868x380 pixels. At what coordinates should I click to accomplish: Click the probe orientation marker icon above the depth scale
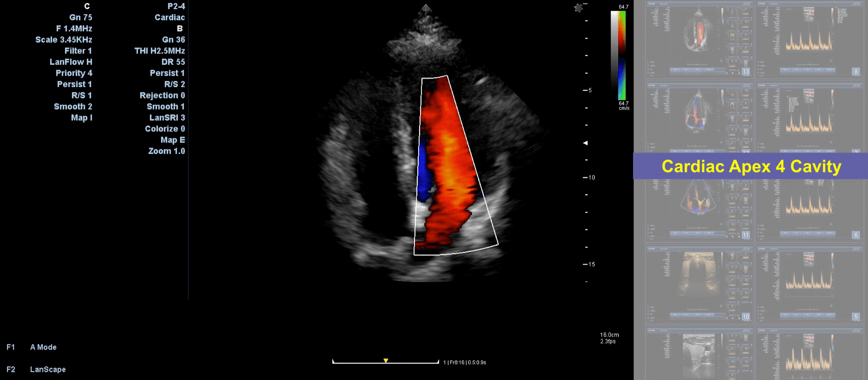click(578, 8)
